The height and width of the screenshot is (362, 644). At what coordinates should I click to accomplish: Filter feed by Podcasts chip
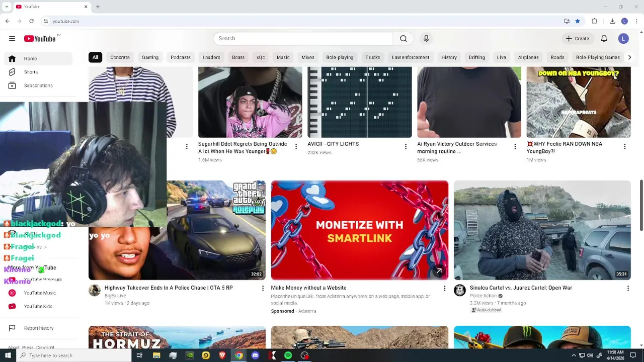tap(180, 57)
